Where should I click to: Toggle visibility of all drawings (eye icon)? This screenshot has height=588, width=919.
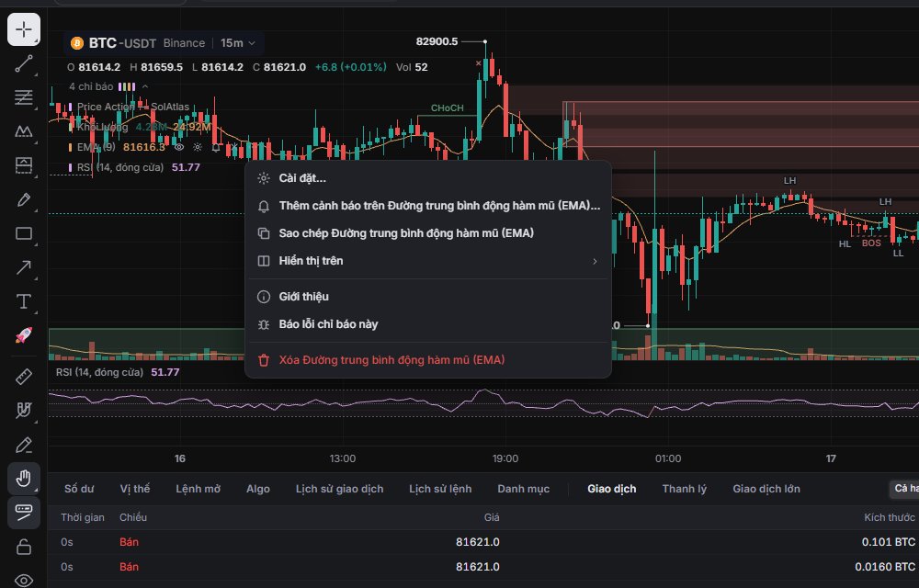pos(24,581)
